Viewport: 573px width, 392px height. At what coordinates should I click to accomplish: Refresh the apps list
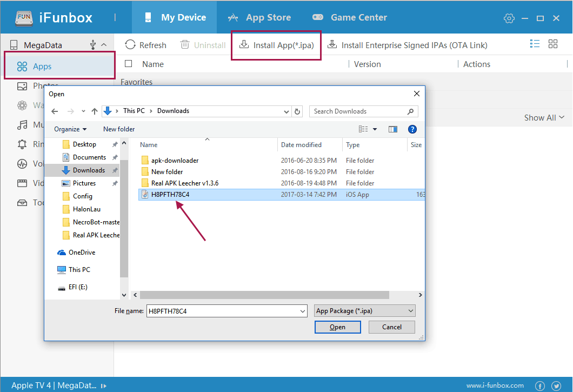coord(145,45)
